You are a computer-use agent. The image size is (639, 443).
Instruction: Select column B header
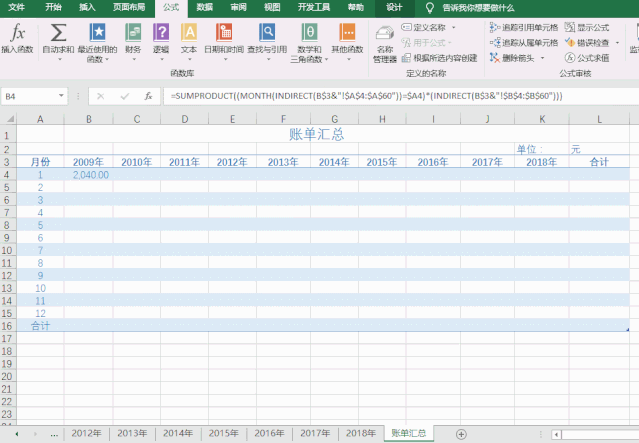point(88,119)
